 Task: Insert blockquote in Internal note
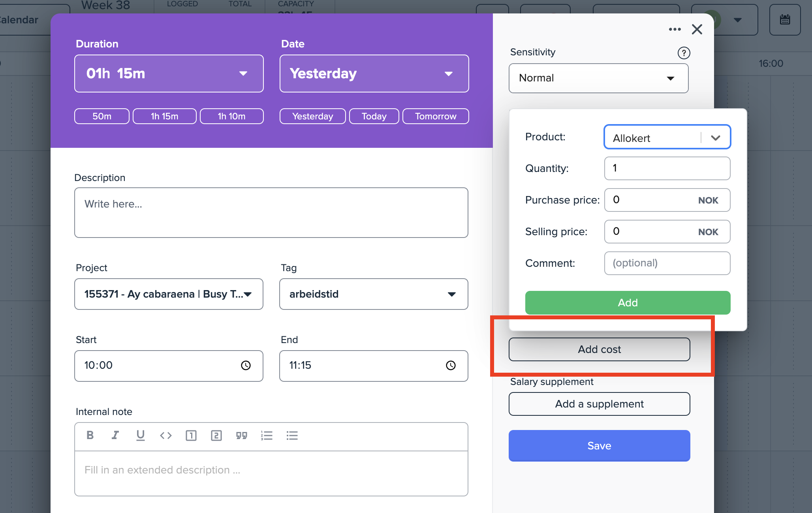click(x=241, y=435)
